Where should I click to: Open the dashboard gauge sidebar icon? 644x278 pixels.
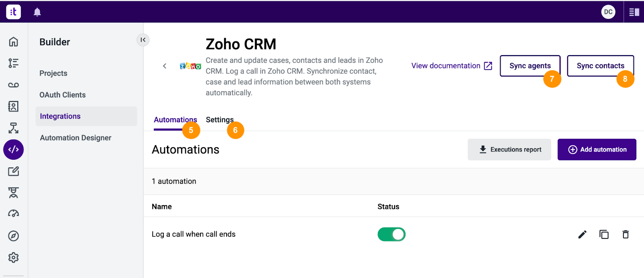(14, 214)
